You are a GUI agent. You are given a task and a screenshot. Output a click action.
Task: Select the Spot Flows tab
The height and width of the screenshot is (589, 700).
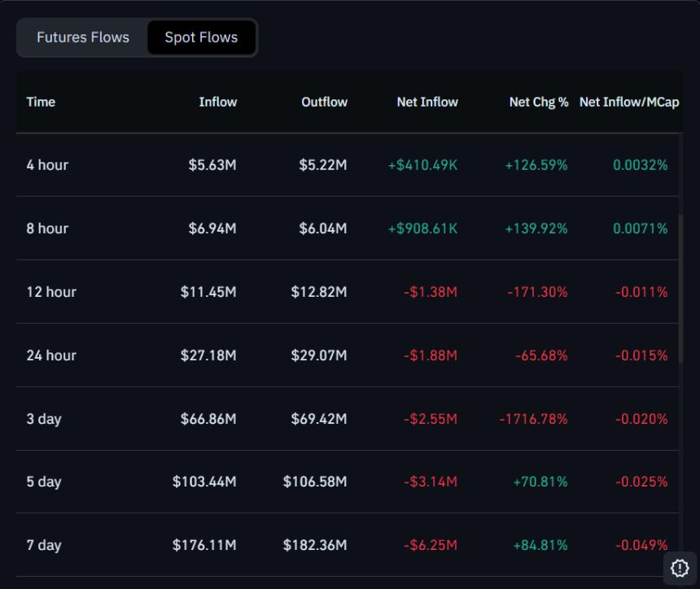pyautogui.click(x=201, y=37)
